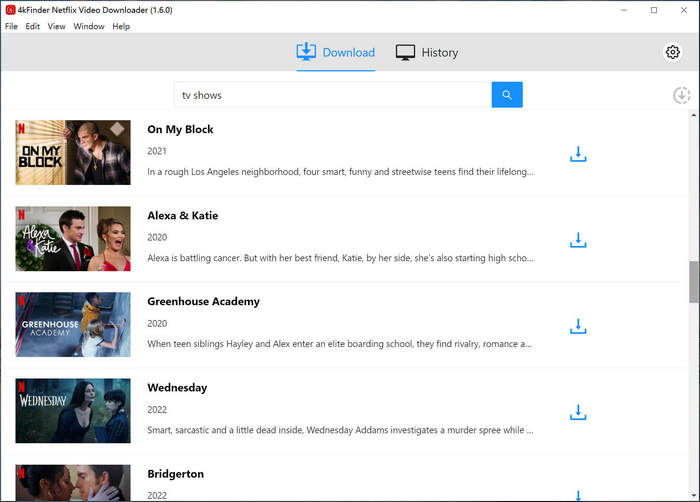This screenshot has width=700, height=502.
Task: Open the download queue circular arrow icon
Action: pos(681,95)
